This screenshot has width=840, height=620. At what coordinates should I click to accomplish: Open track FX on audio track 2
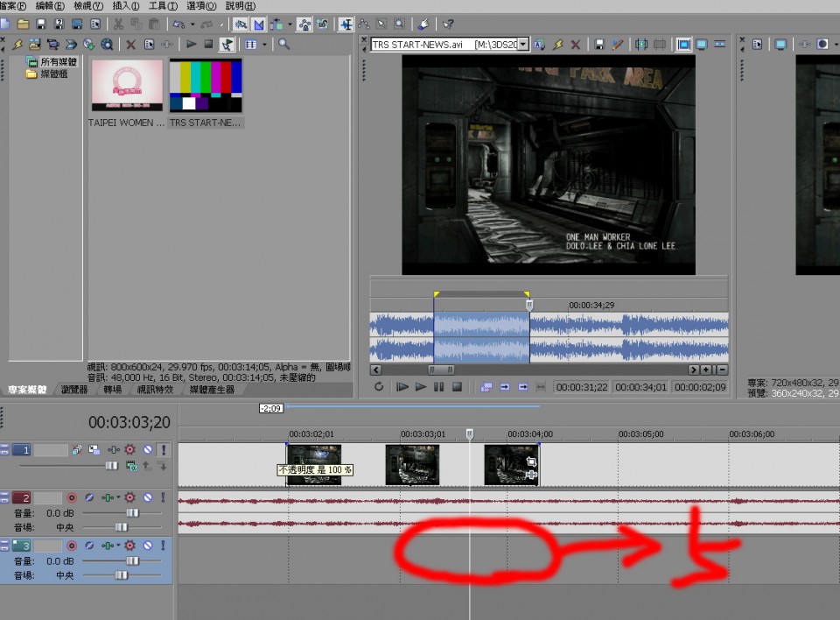pos(129,498)
